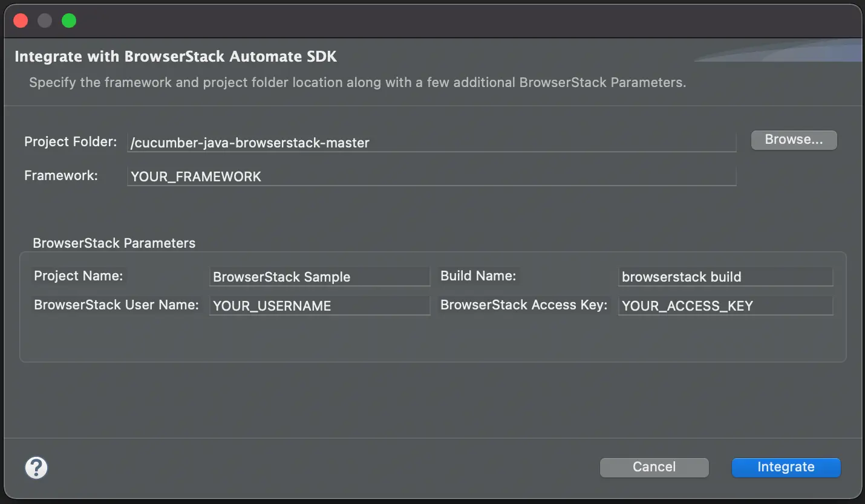The image size is (865, 504).
Task: Click the "Specify the framework" description text
Action: tap(357, 82)
